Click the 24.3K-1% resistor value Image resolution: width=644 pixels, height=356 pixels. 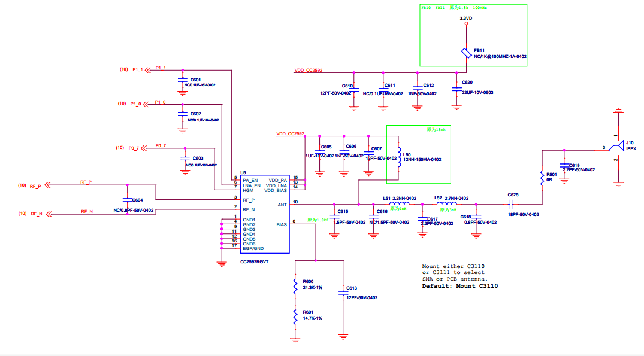313,288
